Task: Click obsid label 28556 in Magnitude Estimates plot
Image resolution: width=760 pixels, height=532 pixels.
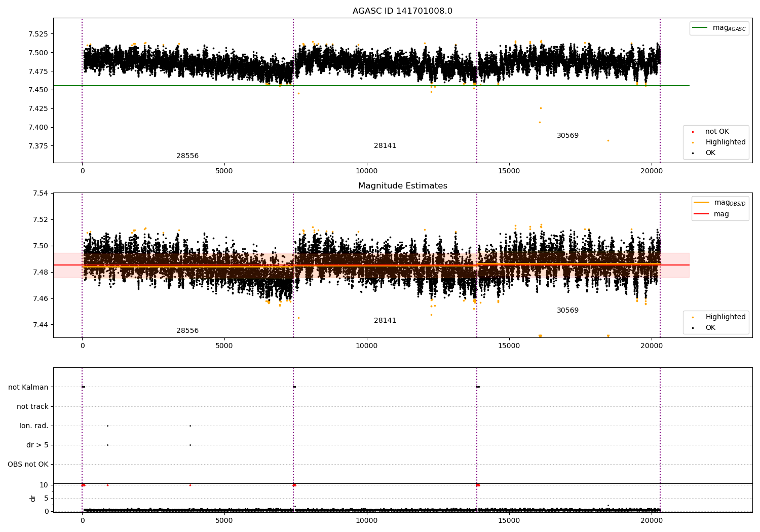Action: click(x=187, y=331)
